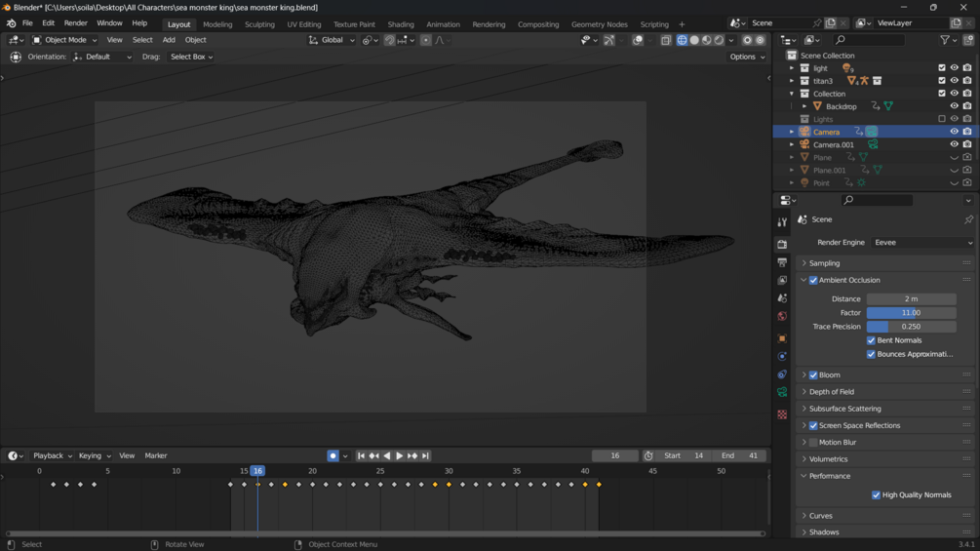Adjust the Ambient Occlusion Factor slider
980x551 pixels.
[x=911, y=313]
